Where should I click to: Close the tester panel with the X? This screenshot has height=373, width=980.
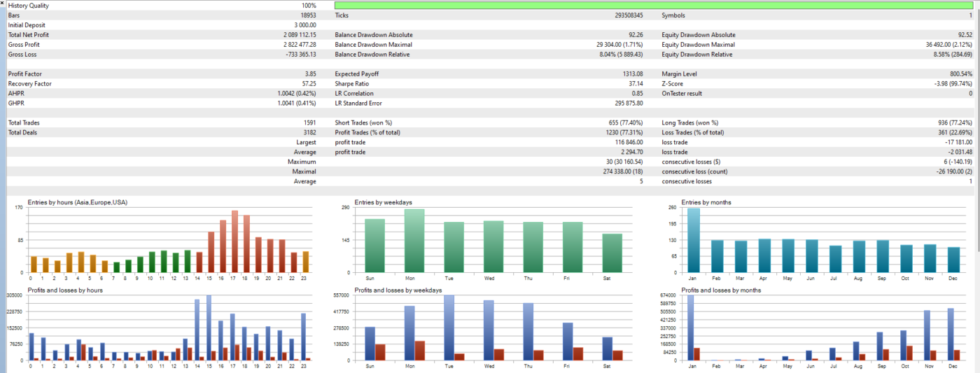[x=3, y=3]
